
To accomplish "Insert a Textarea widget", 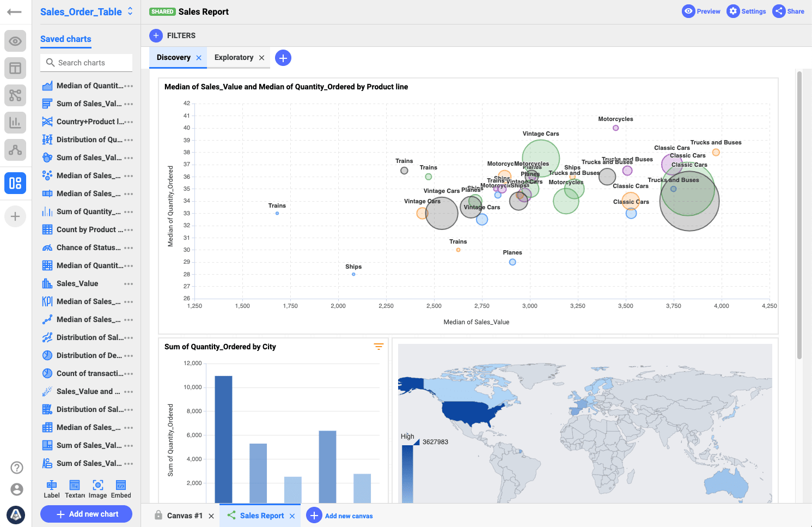I will (75, 489).
